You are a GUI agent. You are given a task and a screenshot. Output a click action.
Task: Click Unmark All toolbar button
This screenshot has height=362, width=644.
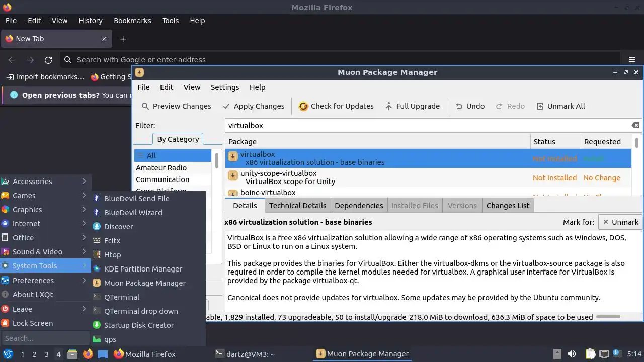pyautogui.click(x=560, y=106)
